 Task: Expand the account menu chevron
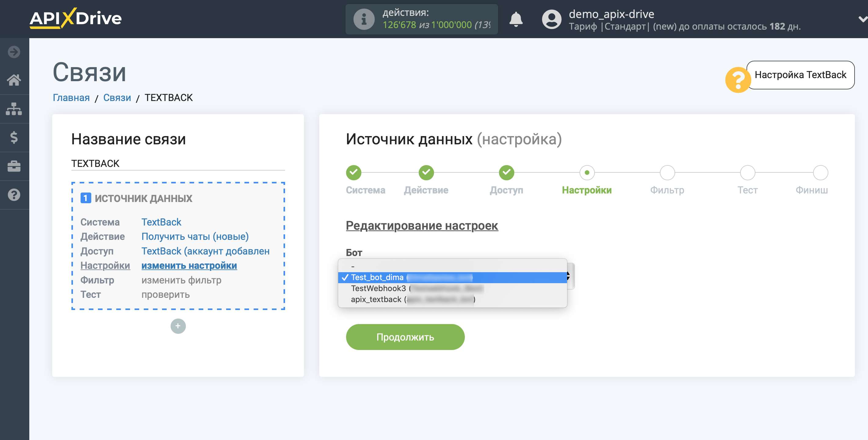(862, 19)
